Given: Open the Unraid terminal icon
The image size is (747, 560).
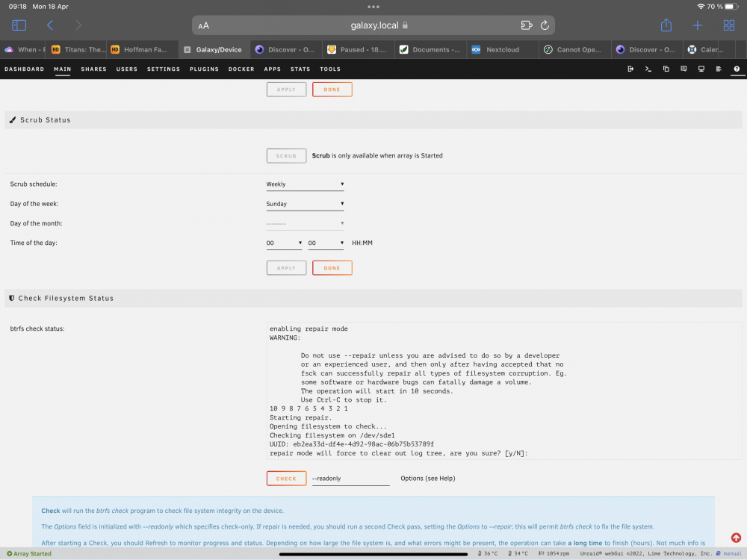Looking at the screenshot, I should pyautogui.click(x=648, y=69).
